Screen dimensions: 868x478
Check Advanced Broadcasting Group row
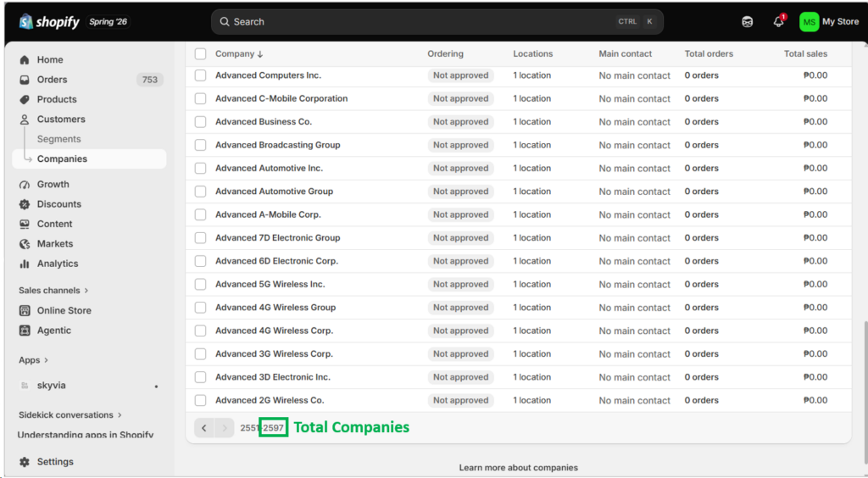(200, 145)
